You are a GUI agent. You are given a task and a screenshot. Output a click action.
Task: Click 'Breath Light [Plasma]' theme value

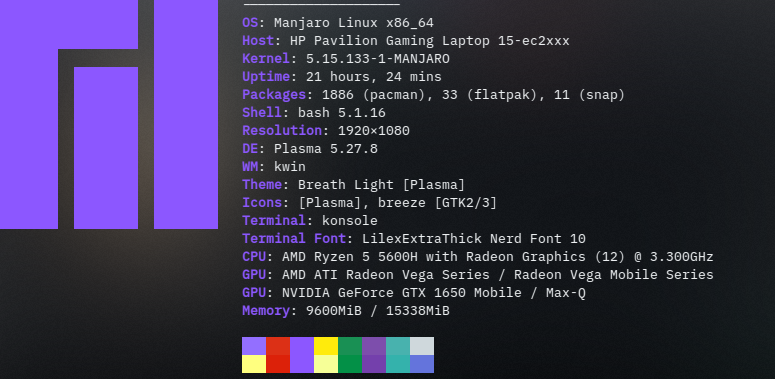[382, 185]
